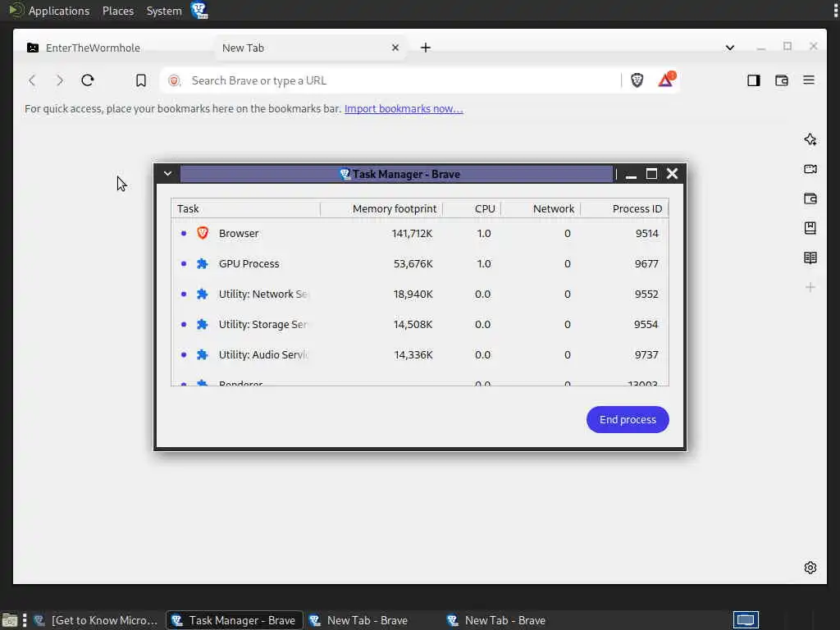Go forward with the right arrow
The width and height of the screenshot is (840, 630).
[59, 80]
